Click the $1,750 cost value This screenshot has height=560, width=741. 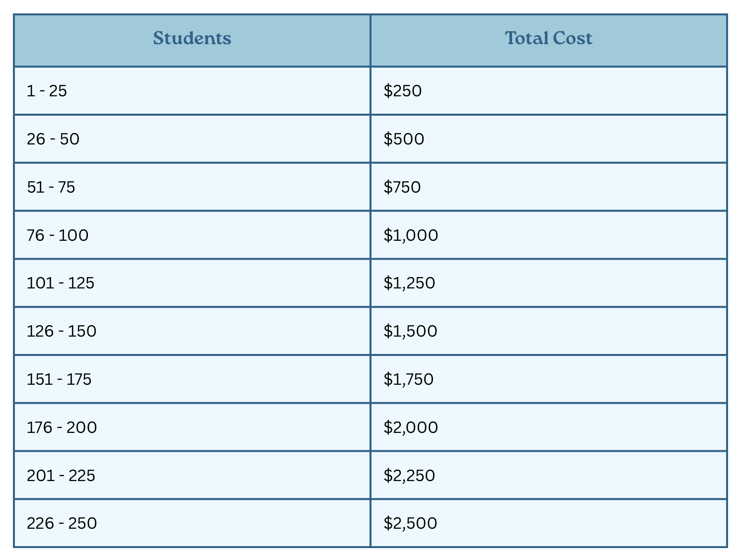tap(409, 379)
